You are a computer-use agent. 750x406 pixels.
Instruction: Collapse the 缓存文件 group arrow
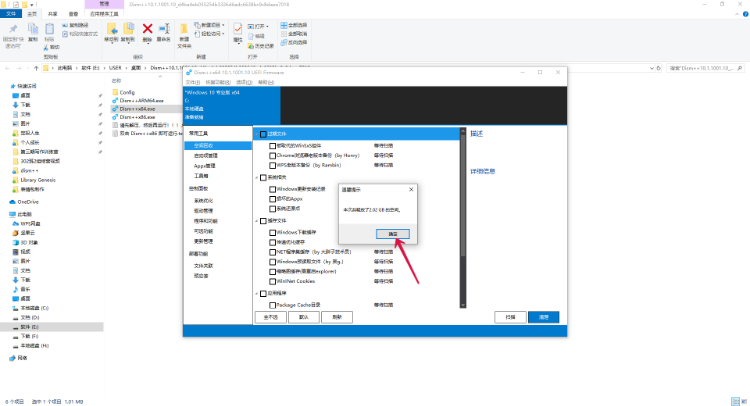pyautogui.click(x=257, y=221)
